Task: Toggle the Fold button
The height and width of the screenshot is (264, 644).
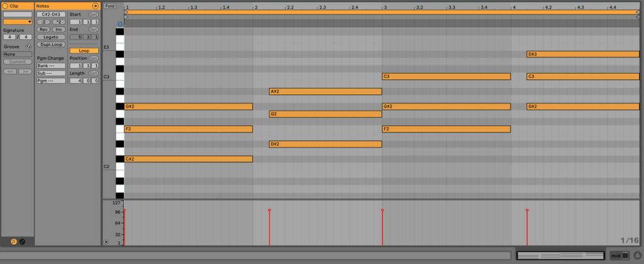Action: 109,6
